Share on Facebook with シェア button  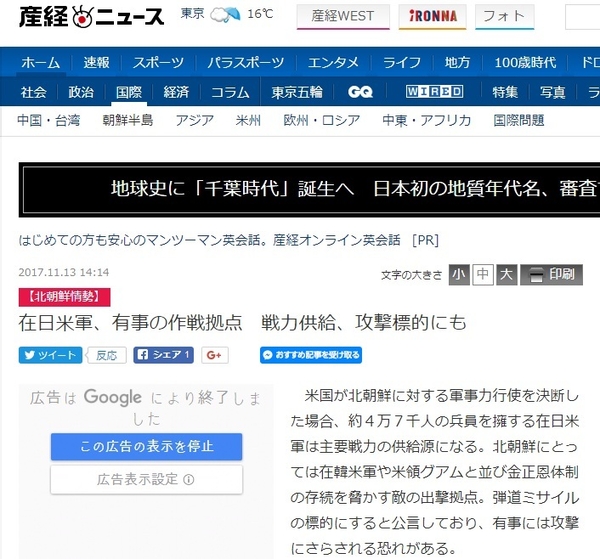[163, 355]
